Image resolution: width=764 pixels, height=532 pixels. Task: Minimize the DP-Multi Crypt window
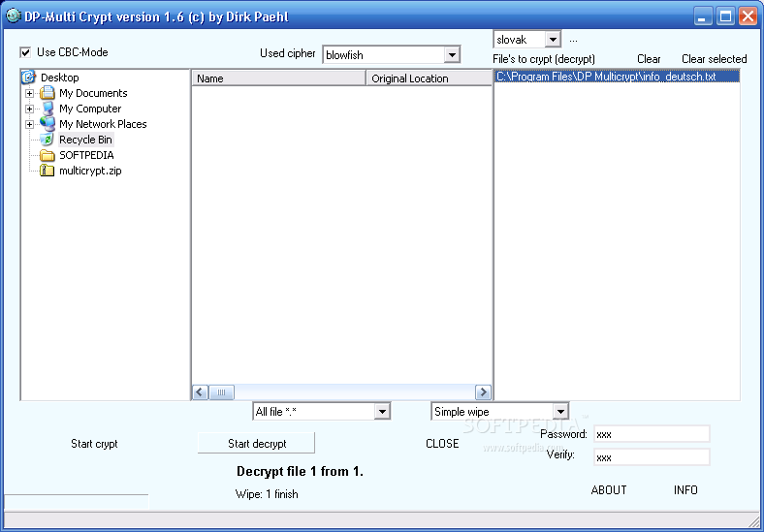click(x=702, y=16)
